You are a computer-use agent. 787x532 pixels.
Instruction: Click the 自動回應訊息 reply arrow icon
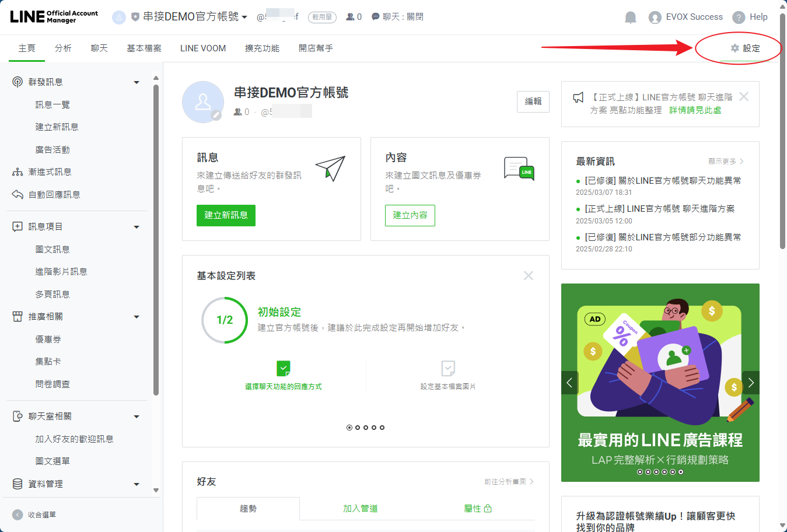tap(18, 194)
